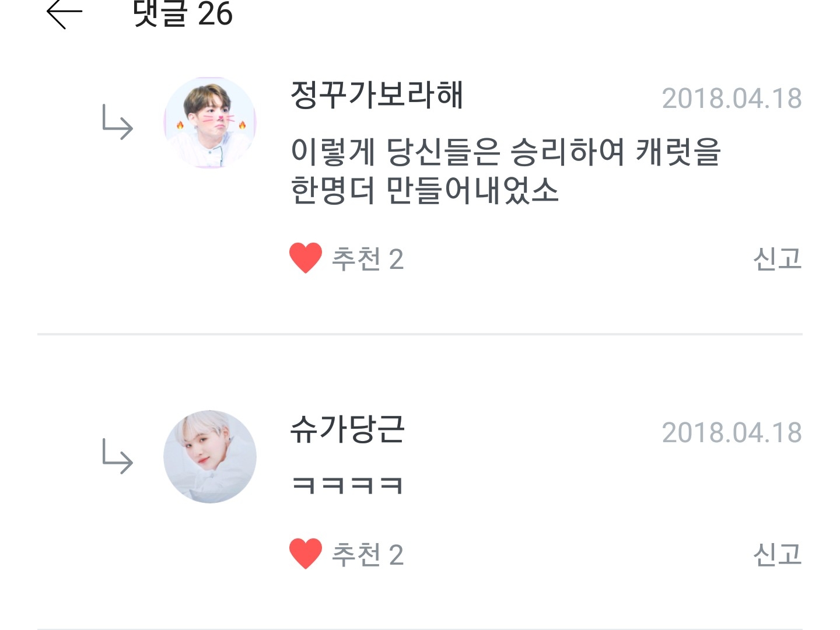Select the comment text starting 이렇게 당신들은
Viewport: 840px width, 630px height.
(x=506, y=171)
